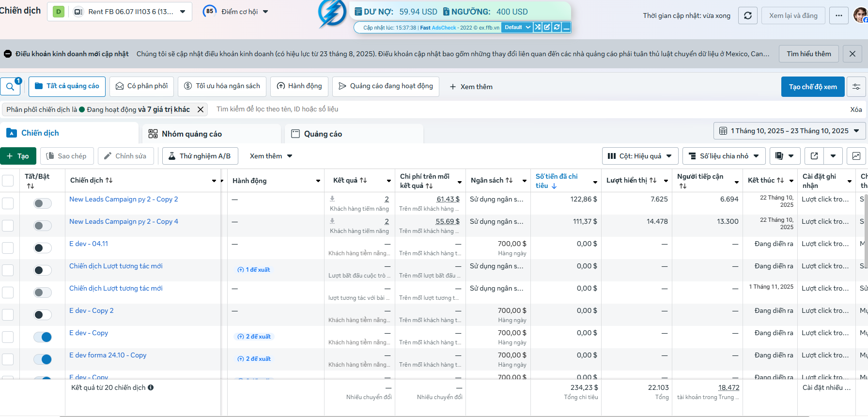Viewport: 868px width, 417px height.
Task: Sort by the 'Kết quả' column arrows
Action: click(363, 180)
